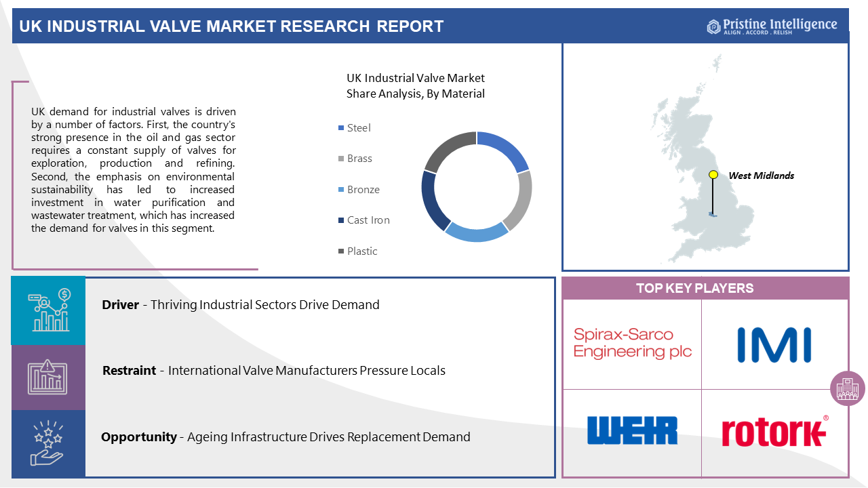Click the Pristine Intelligence logo

pyautogui.click(x=772, y=26)
